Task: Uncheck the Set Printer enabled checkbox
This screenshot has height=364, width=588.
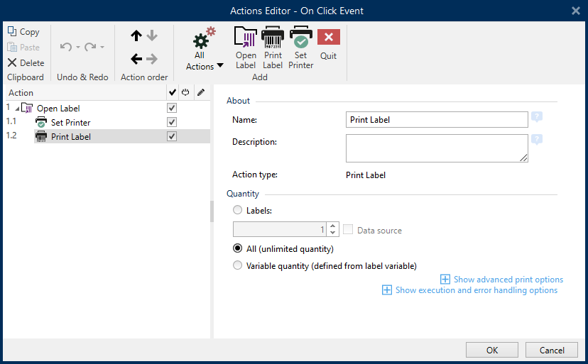Action: (172, 122)
